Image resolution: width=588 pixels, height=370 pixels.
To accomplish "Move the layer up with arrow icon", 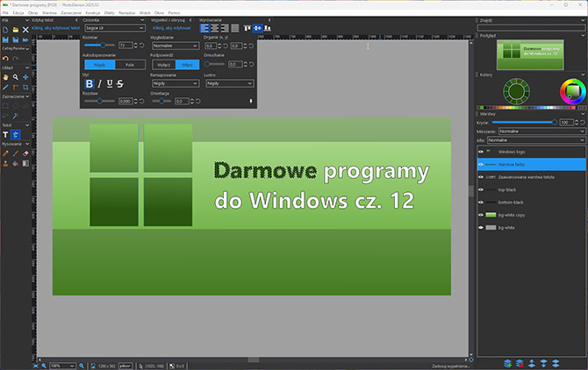I will coord(532,363).
